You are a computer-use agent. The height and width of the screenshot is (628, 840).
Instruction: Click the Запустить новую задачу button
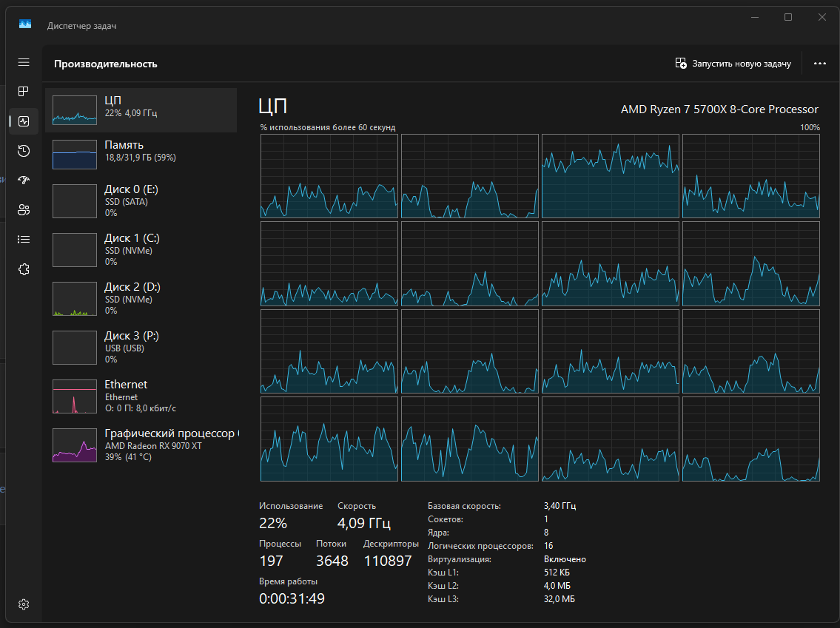[x=733, y=63]
